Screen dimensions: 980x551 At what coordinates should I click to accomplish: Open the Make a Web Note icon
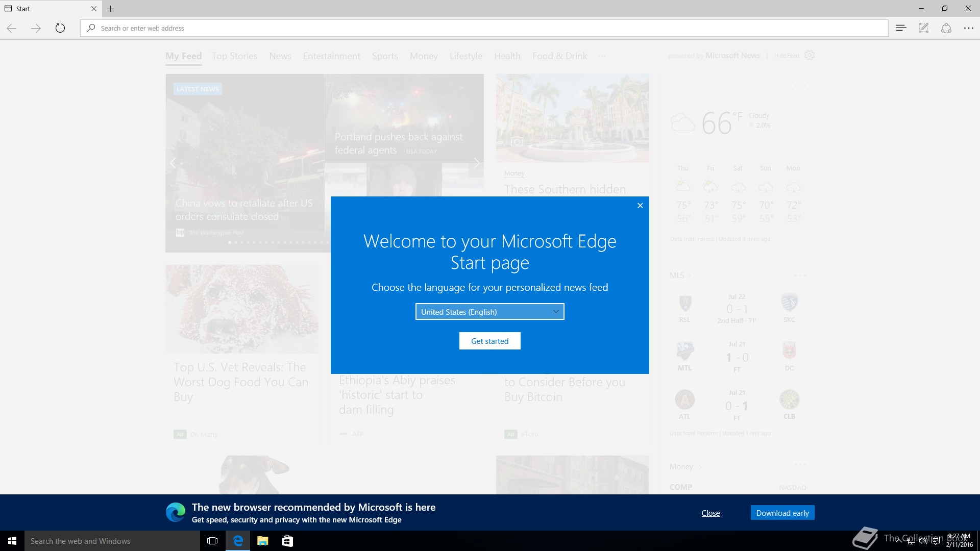tap(923, 28)
